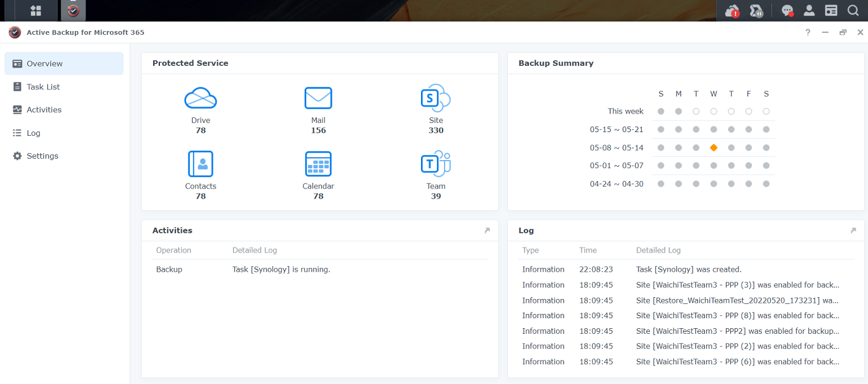868x384 pixels.
Task: Select the Restore_WaichiTeamTest log entry
Action: click(686, 300)
